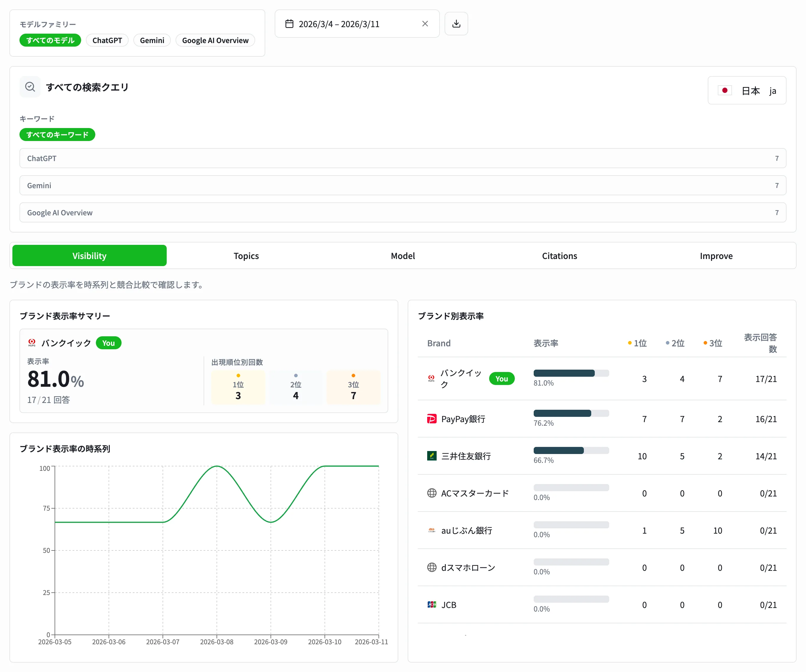Select the Gemini model filter chip
The height and width of the screenshot is (672, 806).
[152, 40]
